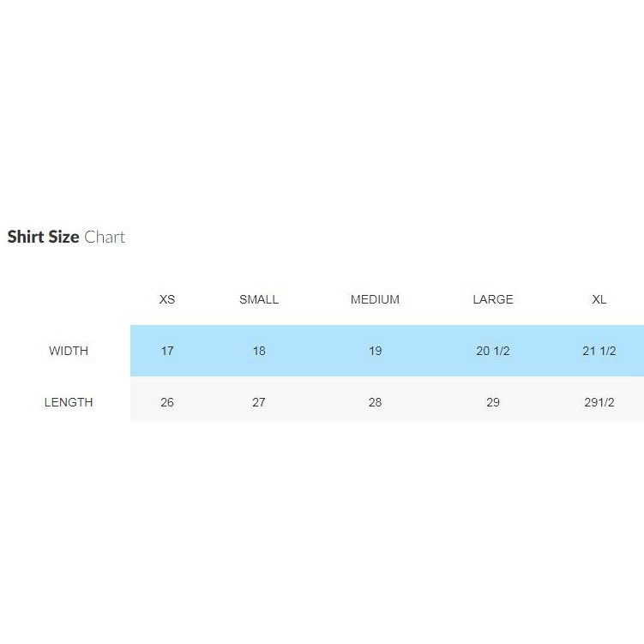Select the LARGE column header

[493, 299]
